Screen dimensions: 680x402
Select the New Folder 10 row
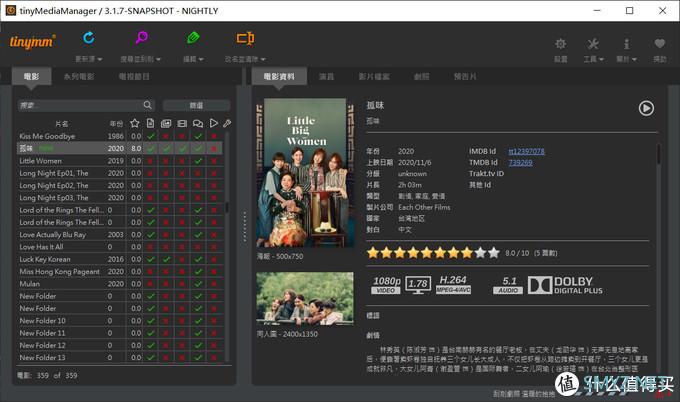[120, 321]
